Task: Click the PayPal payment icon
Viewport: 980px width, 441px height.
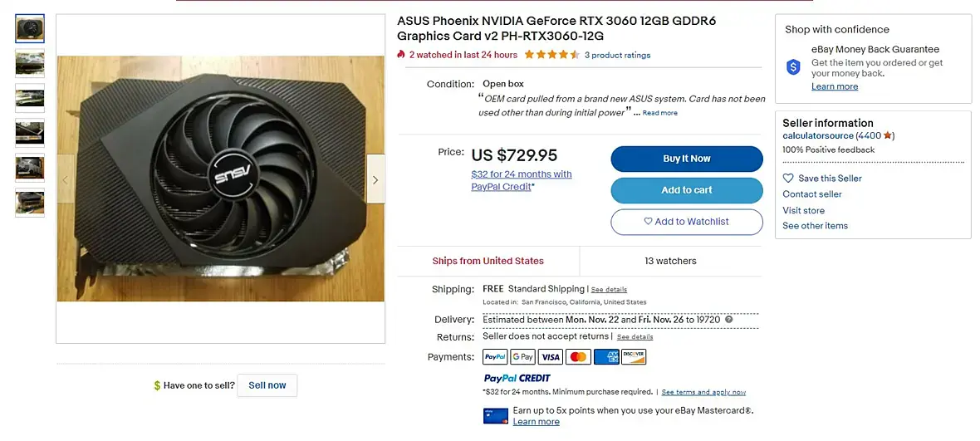Action: coord(495,356)
